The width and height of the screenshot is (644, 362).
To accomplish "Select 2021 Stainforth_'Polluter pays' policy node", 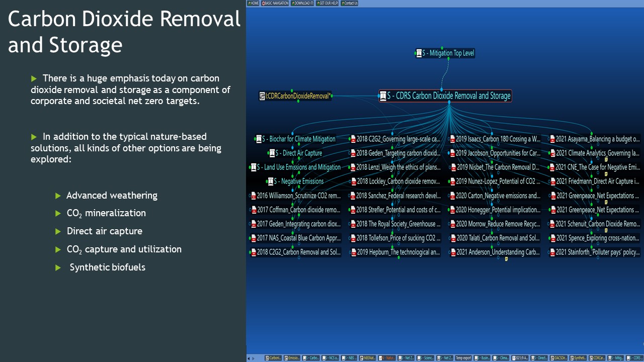I will [595, 252].
